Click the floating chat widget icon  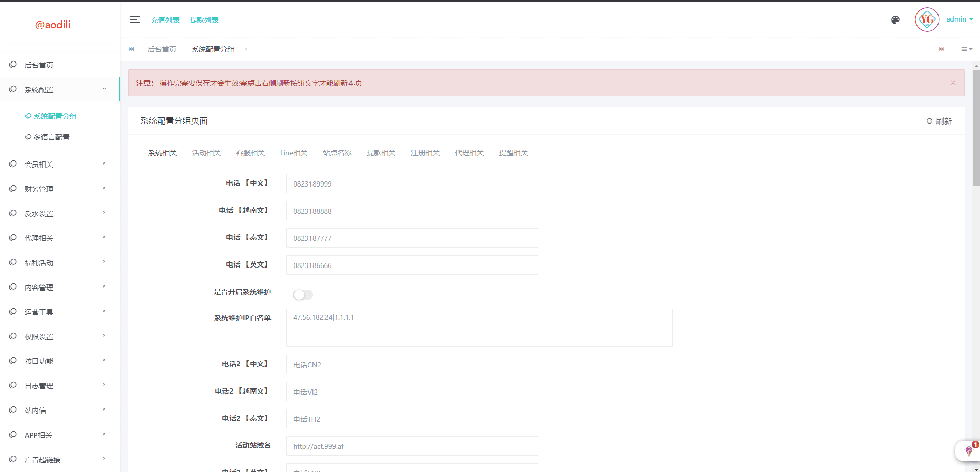pyautogui.click(x=968, y=450)
